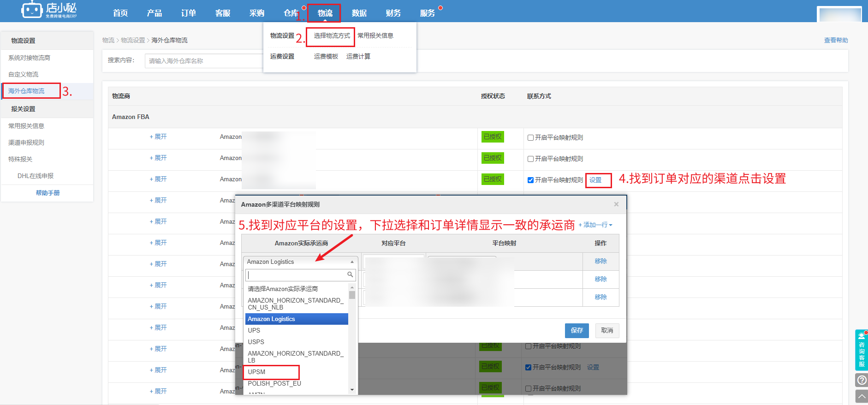The width and height of the screenshot is (868, 405).
Task: Choose AMAZON_HORIZON_STANDARD_LB option
Action: click(297, 357)
